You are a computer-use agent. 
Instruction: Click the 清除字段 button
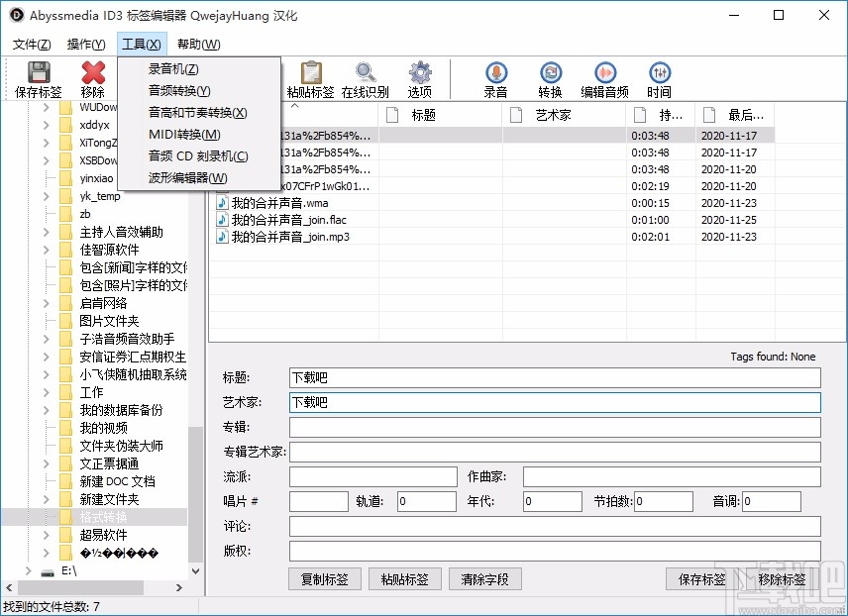click(484, 578)
